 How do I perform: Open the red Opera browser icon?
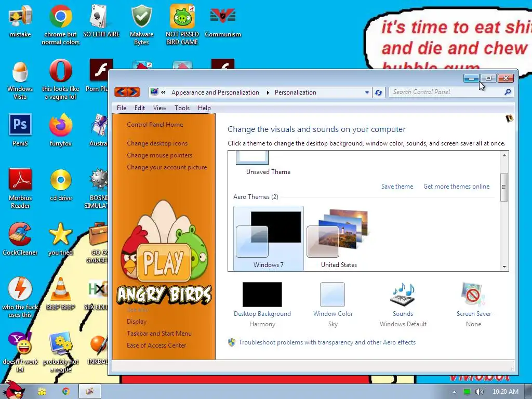click(60, 80)
